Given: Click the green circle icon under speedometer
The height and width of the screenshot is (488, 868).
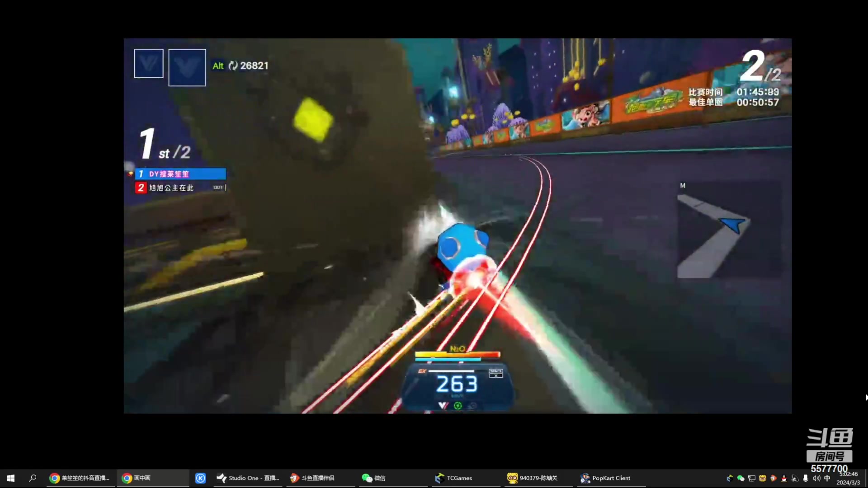Looking at the screenshot, I should (x=458, y=406).
